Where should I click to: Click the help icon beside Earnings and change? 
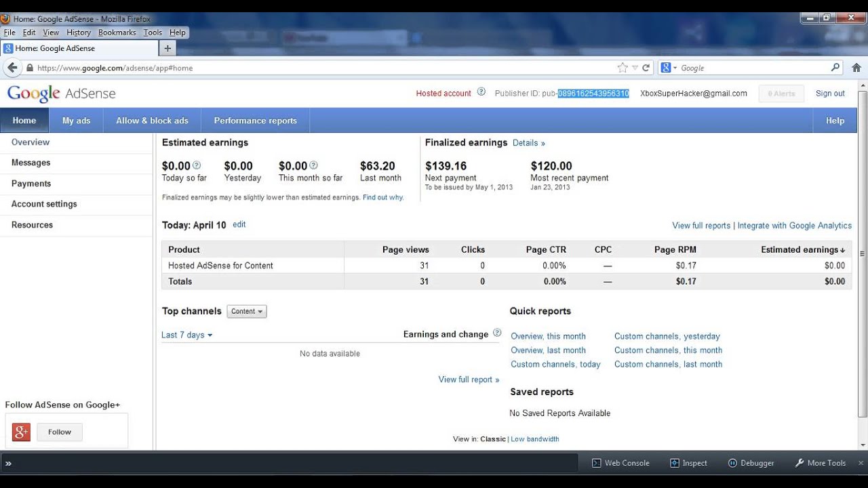pyautogui.click(x=497, y=333)
